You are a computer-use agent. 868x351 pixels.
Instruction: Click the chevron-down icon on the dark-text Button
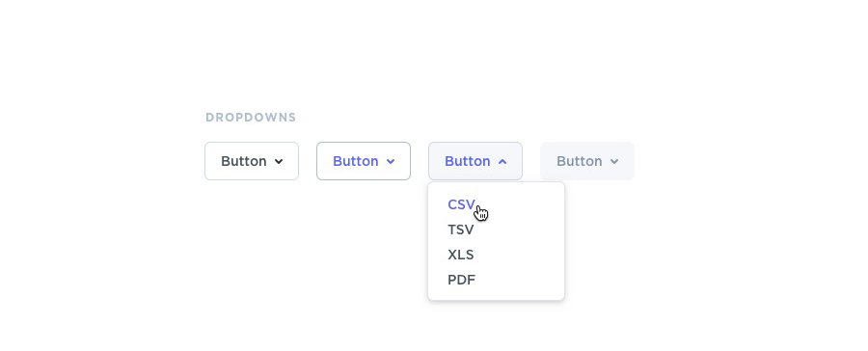(x=279, y=162)
